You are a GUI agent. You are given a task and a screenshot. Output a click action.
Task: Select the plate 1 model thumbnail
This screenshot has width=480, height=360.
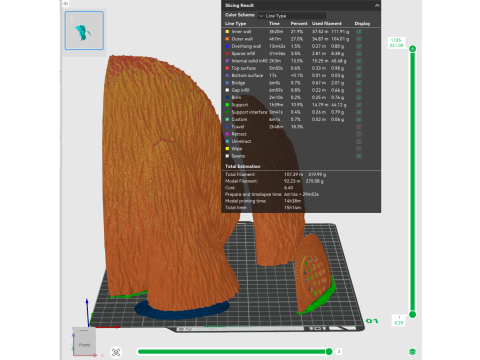click(x=84, y=30)
